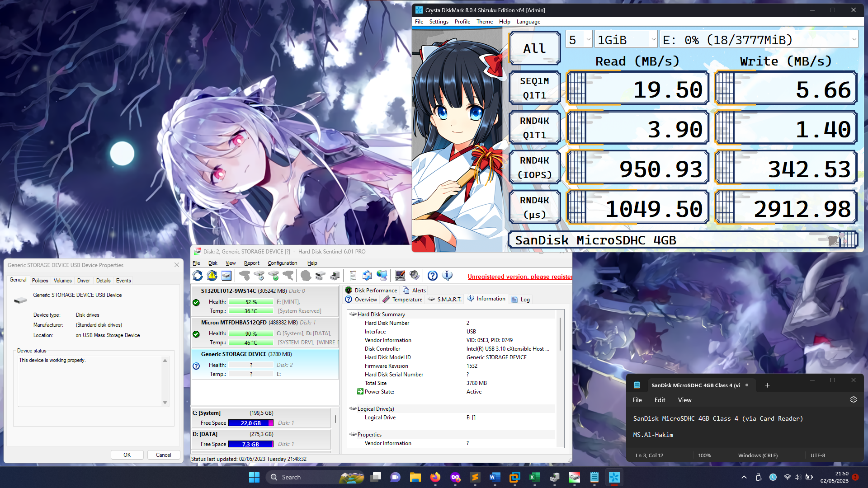Click the warning disk icon in Sentinel toolbar

[212, 276]
